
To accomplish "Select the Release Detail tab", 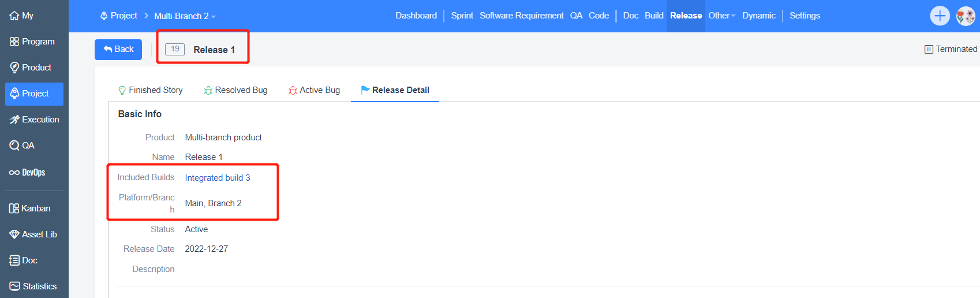I will (x=395, y=90).
